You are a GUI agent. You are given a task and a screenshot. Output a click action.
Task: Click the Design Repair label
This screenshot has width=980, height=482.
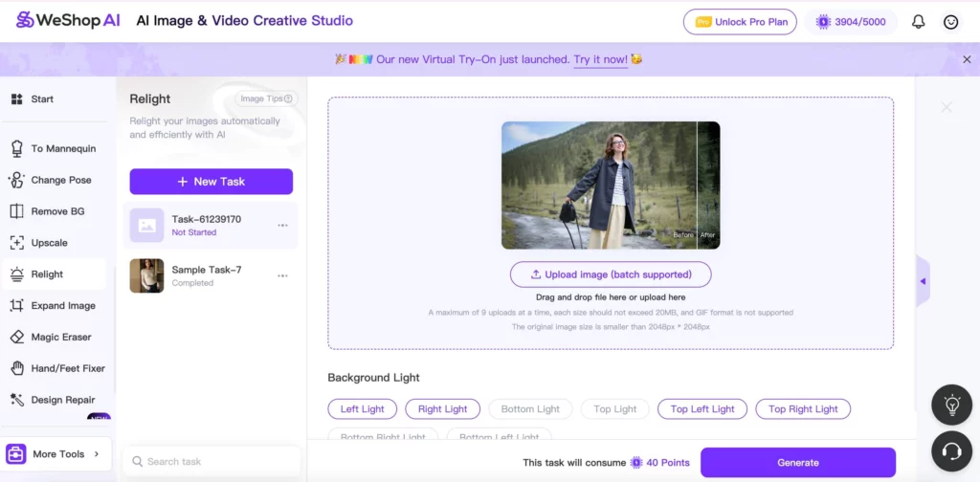click(x=63, y=400)
